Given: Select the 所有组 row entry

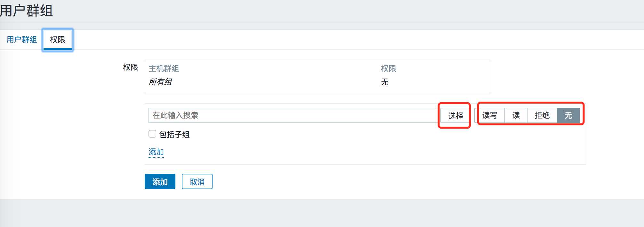Looking at the screenshot, I should pyautogui.click(x=160, y=82).
